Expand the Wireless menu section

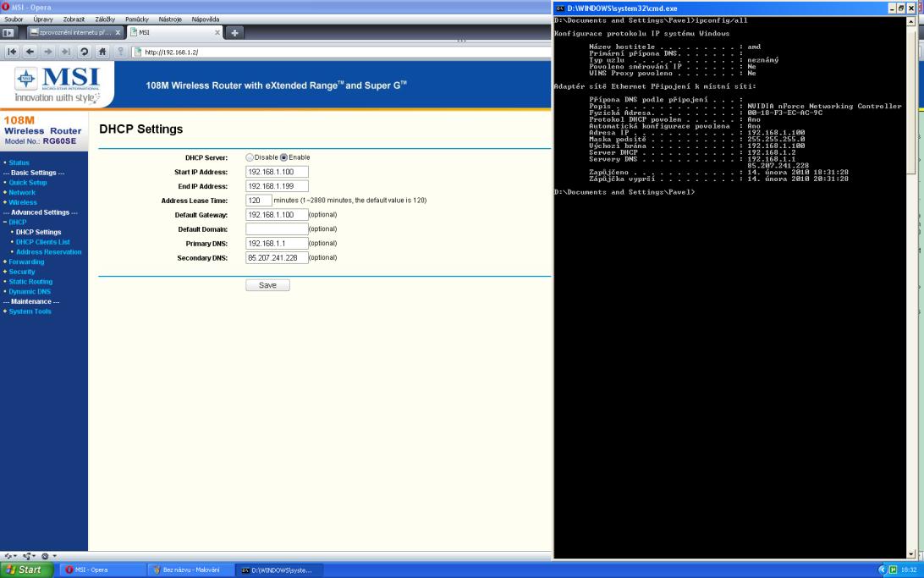pyautogui.click(x=22, y=202)
